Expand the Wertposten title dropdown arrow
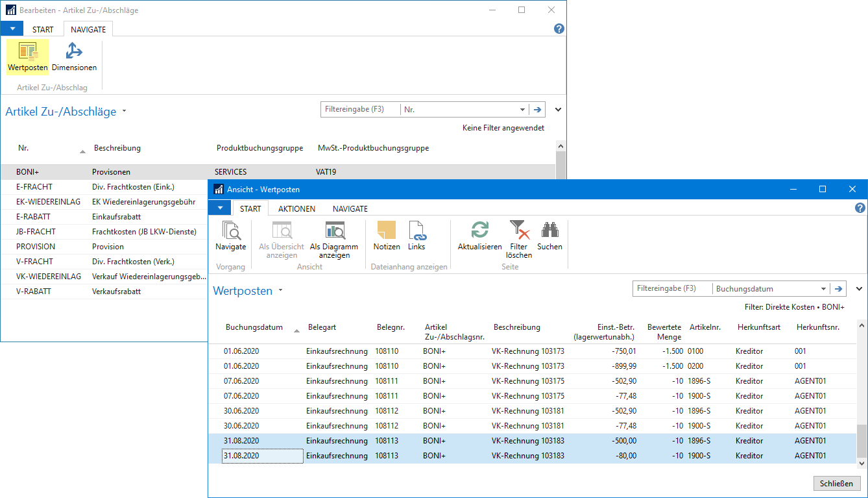The height and width of the screenshot is (498, 868). tap(281, 291)
